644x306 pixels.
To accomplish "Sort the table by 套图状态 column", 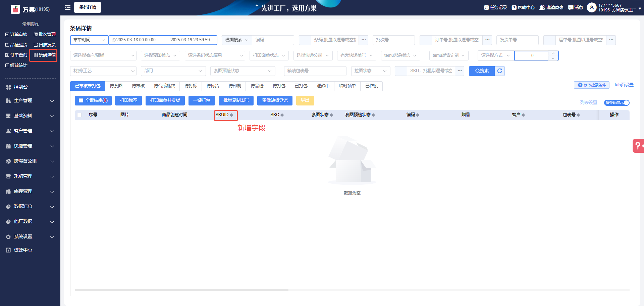I will [x=331, y=115].
